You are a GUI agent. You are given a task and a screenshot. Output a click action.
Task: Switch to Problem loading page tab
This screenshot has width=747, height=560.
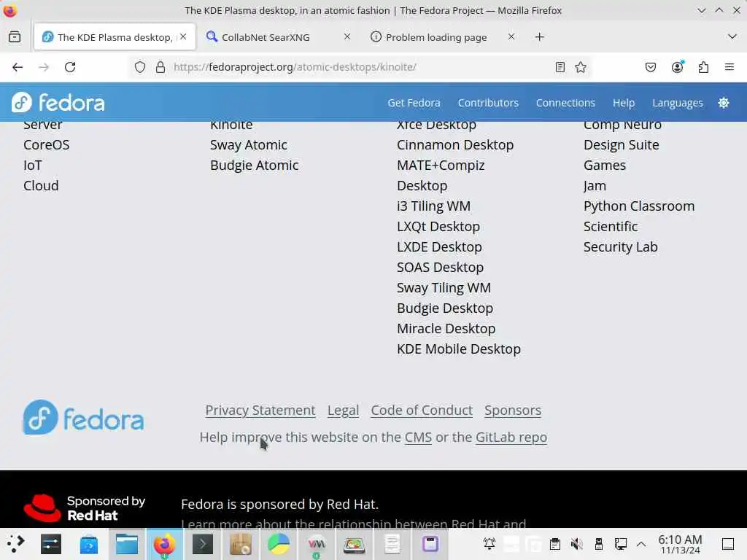pyautogui.click(x=443, y=37)
